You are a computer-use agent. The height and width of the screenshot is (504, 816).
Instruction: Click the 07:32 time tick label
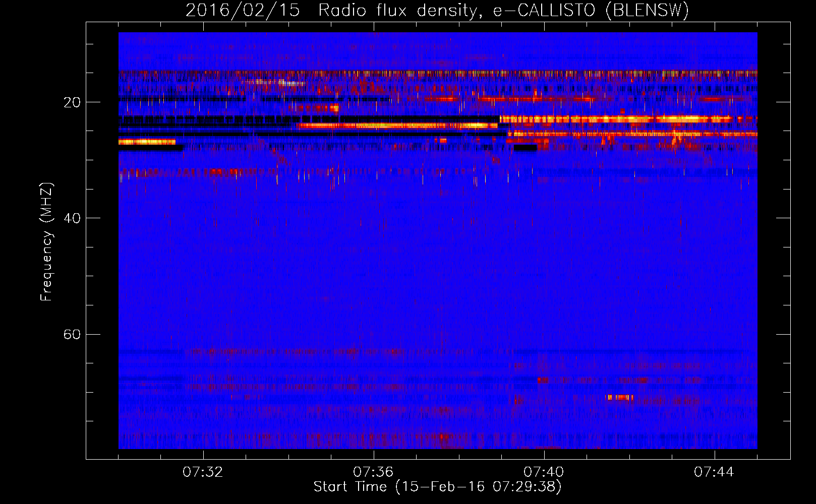(203, 472)
